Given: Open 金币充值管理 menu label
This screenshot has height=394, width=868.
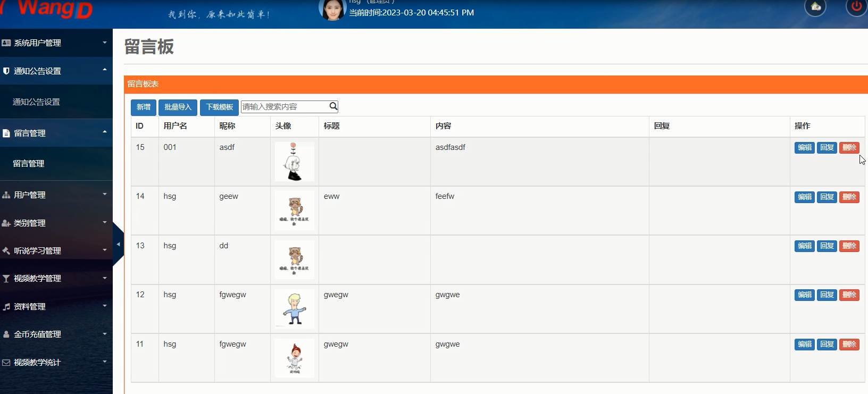Looking at the screenshot, I should [x=37, y=334].
